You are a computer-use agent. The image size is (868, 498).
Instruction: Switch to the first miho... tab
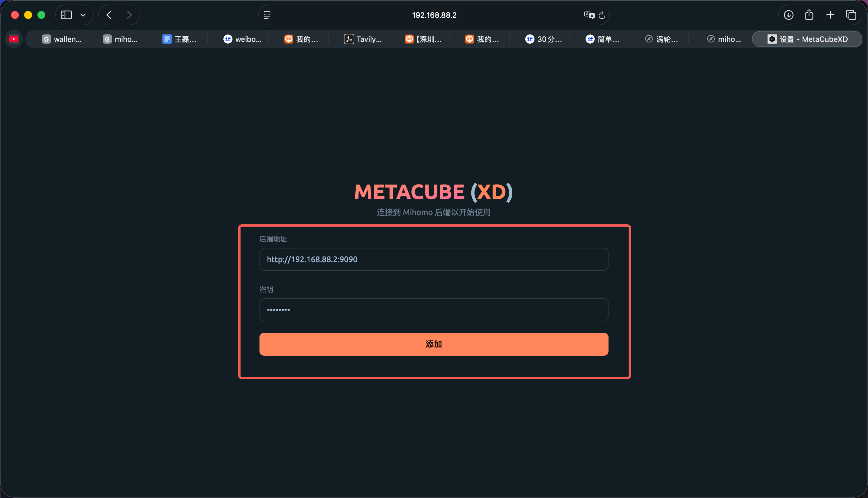tap(121, 39)
